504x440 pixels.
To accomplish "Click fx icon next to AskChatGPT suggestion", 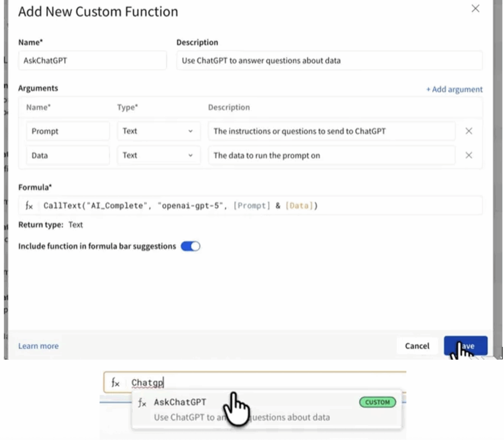I will (x=142, y=403).
